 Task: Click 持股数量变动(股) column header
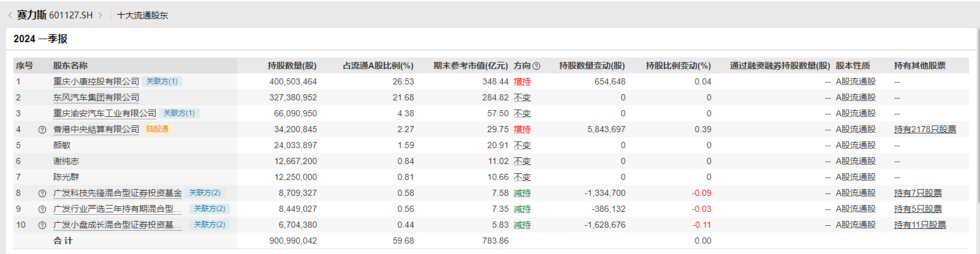[592, 65]
